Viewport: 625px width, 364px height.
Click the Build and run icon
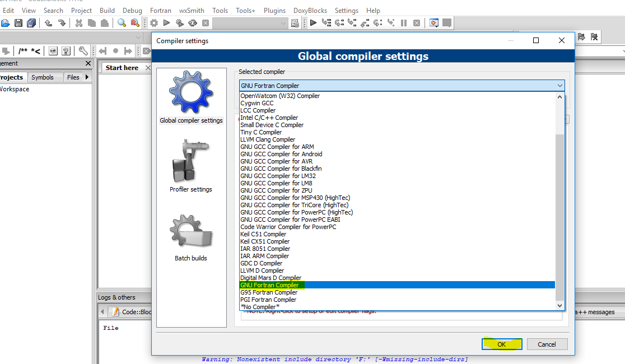coord(180,23)
